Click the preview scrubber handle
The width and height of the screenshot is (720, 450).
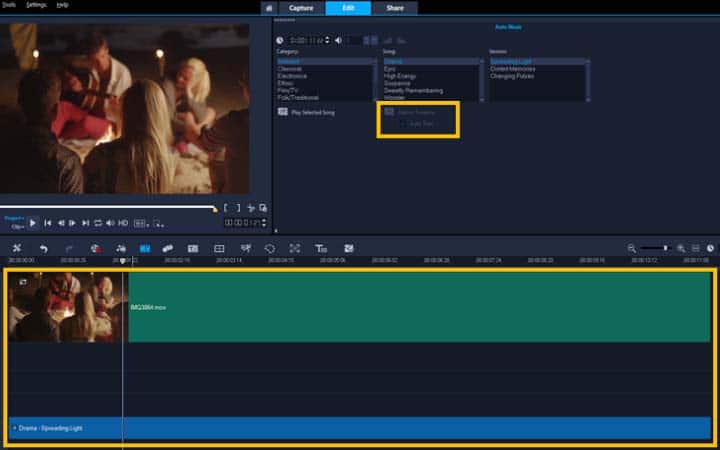[215, 209]
